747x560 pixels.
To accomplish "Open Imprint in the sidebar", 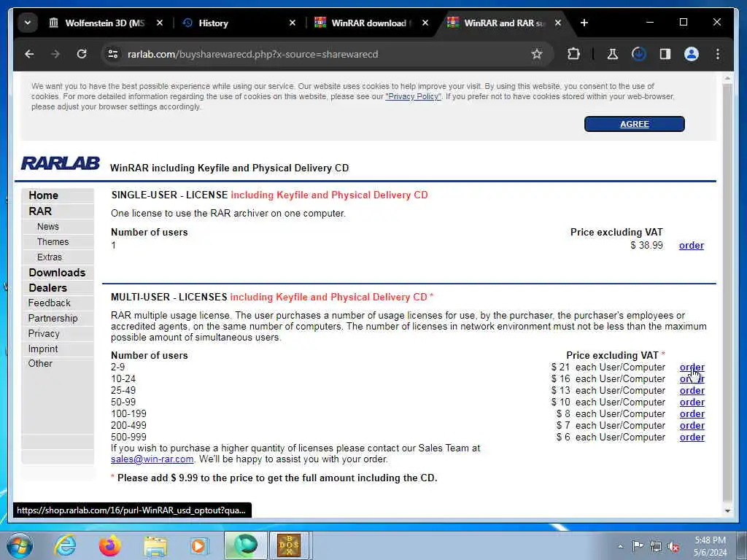I will click(x=43, y=349).
